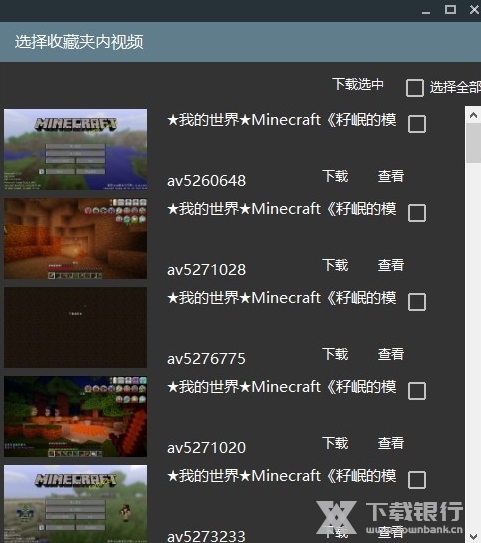Click the vertical scrollbar thumb
The height and width of the screenshot is (543, 481).
click(473, 143)
